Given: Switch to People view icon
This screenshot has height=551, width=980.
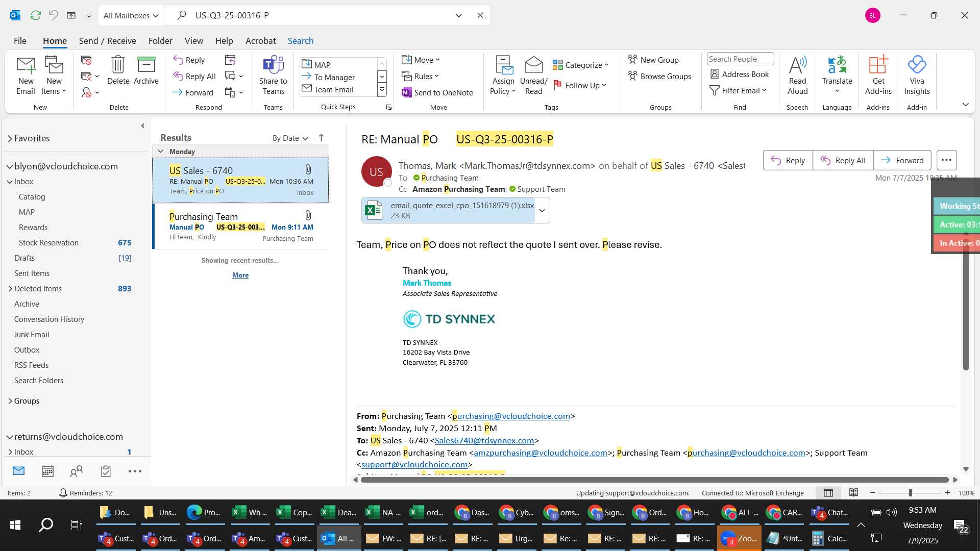Looking at the screenshot, I should [77, 471].
